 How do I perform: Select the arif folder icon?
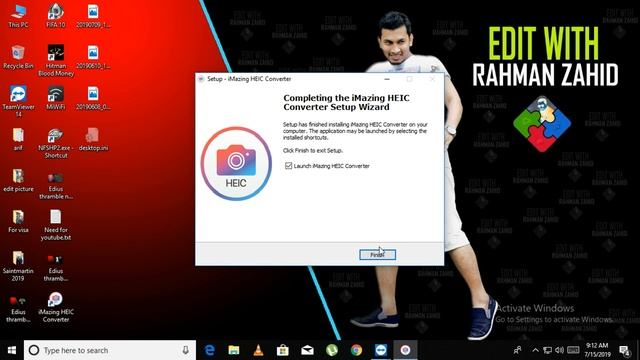tap(18, 139)
